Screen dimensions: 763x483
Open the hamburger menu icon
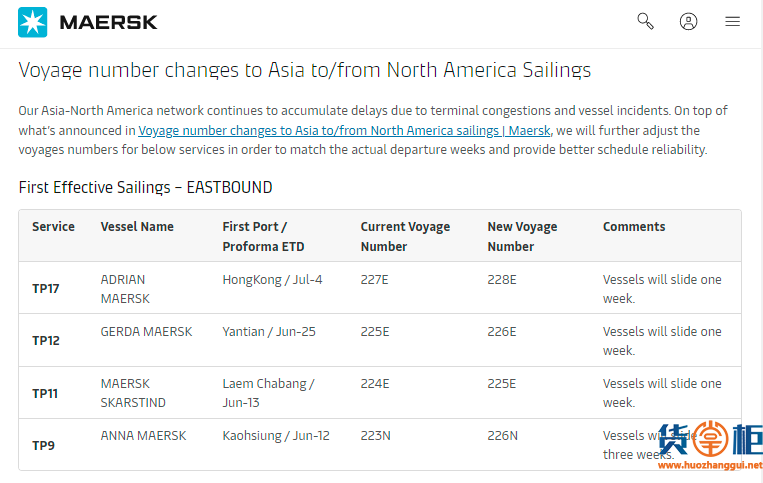(732, 21)
